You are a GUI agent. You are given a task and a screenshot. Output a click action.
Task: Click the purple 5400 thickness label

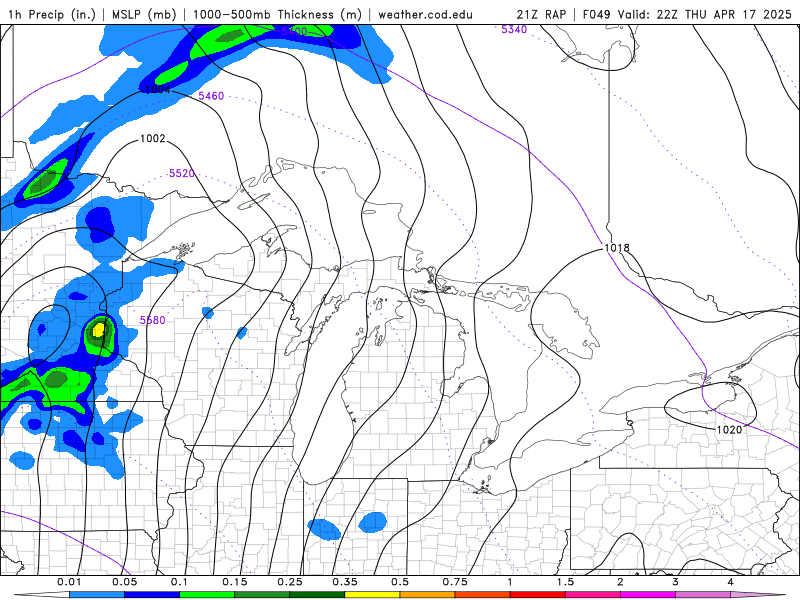[x=294, y=32]
